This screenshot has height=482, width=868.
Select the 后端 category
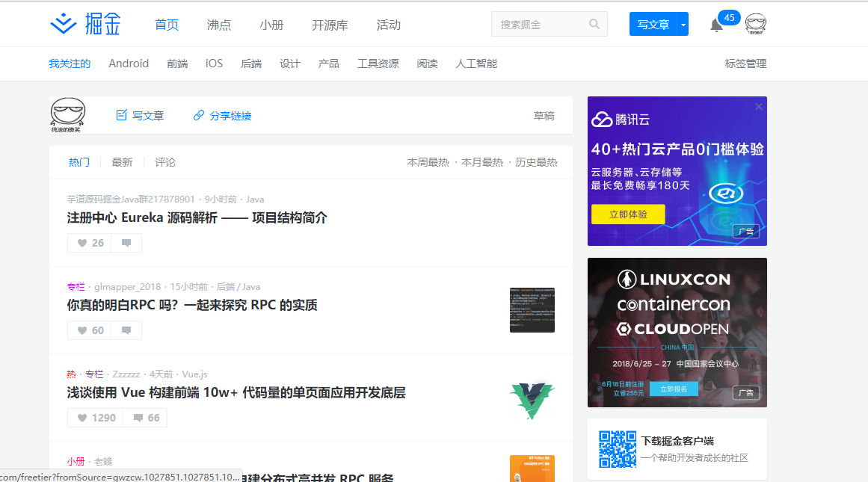251,64
